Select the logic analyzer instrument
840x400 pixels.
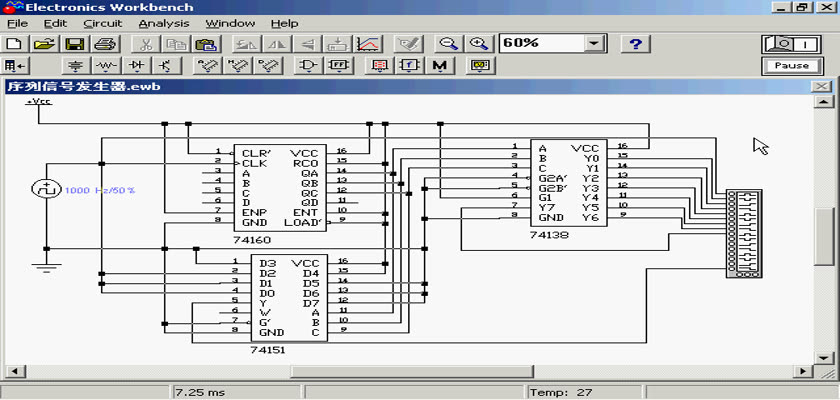(x=744, y=233)
